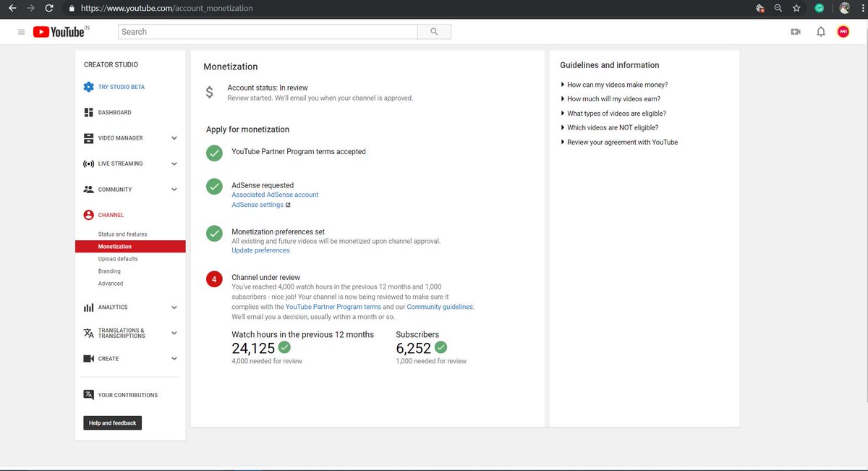The height and width of the screenshot is (471, 868).
Task: Expand "How can my videos make money?"
Action: [x=614, y=85]
